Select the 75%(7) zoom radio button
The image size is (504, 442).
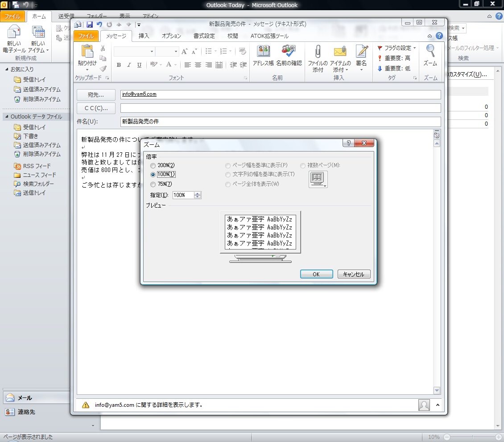click(x=153, y=184)
